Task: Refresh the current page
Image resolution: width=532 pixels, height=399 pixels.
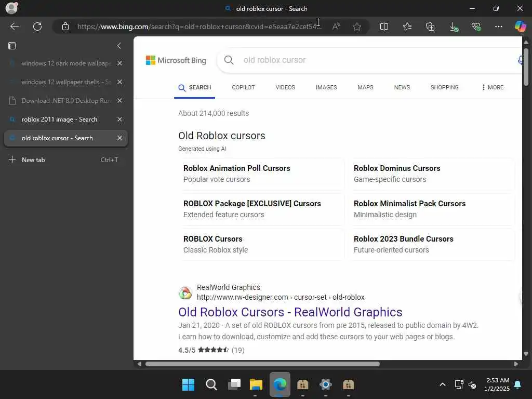Action: tap(37, 26)
